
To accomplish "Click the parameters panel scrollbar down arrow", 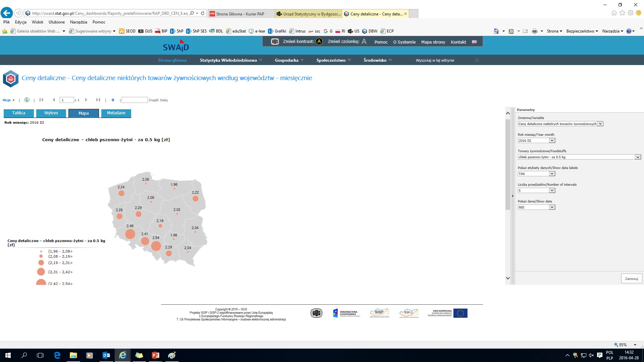I will [x=508, y=278].
